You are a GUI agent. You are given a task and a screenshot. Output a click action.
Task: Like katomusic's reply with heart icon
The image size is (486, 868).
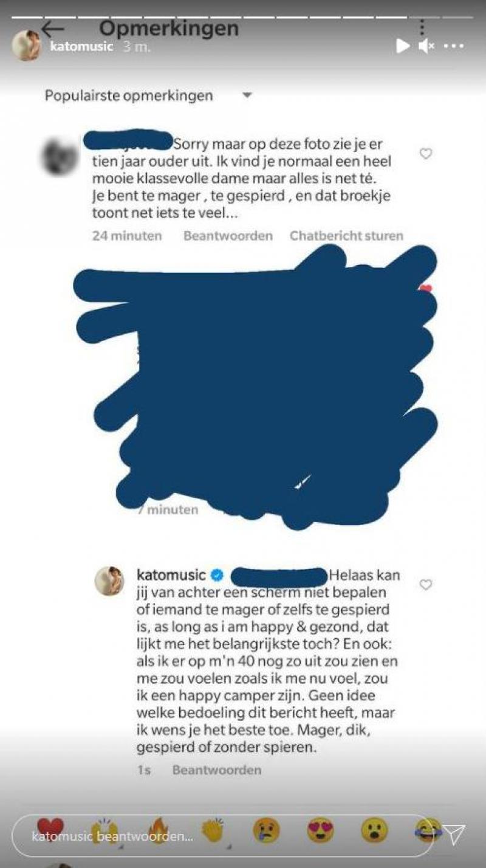pyautogui.click(x=426, y=585)
